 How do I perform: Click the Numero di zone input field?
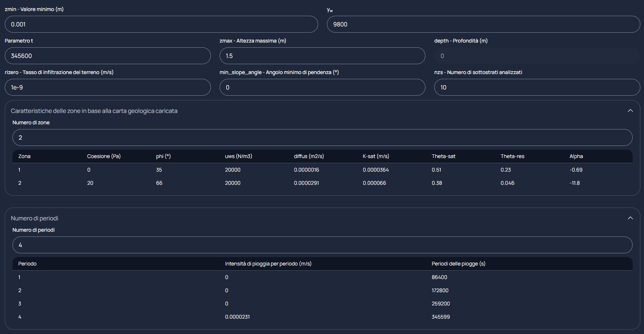point(322,137)
